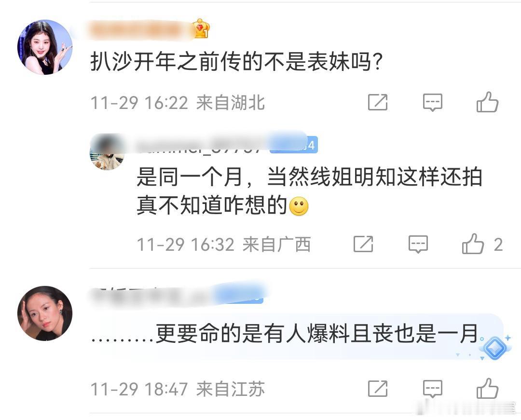Viewport: 521px width, 420px height.
Task: Reply to the 18:47 comment from 江苏
Action: click(432, 389)
